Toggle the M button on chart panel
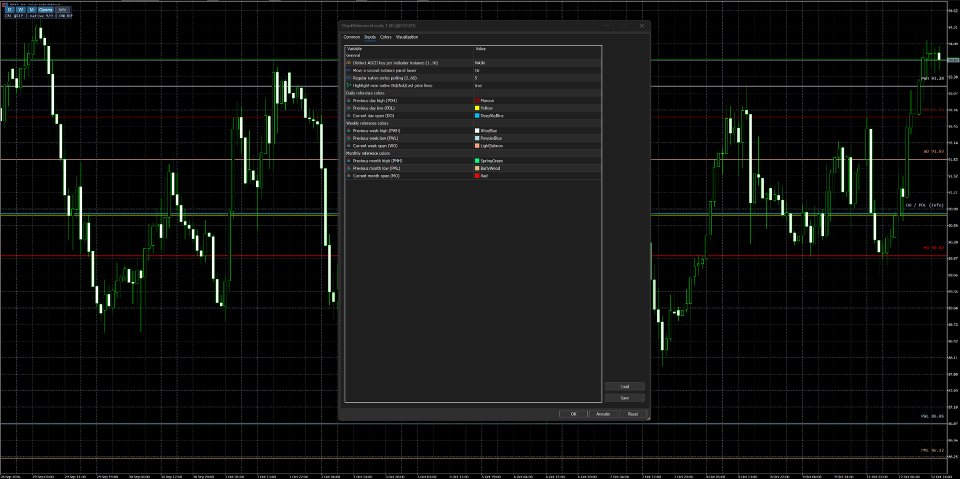The height and width of the screenshot is (479, 960). [30, 10]
